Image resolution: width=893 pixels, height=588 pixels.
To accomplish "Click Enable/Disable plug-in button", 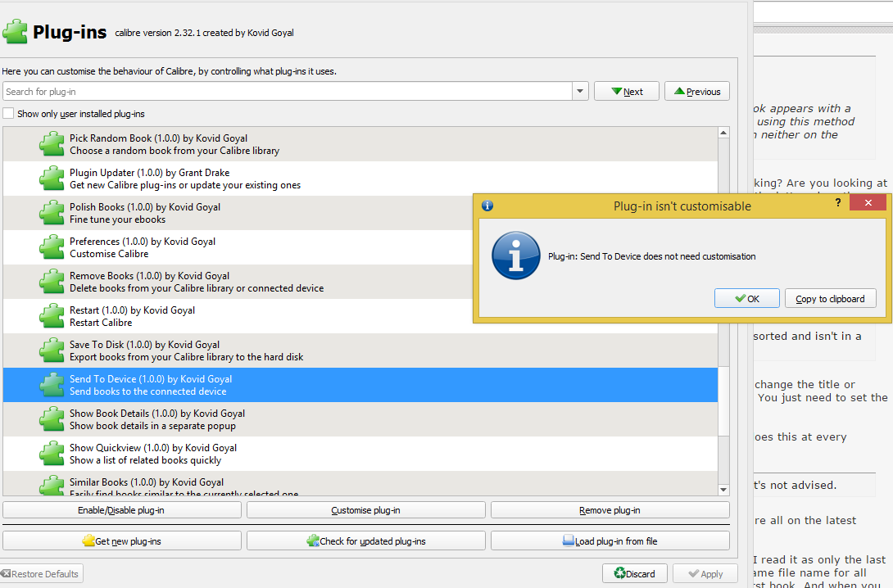I will click(x=122, y=510).
